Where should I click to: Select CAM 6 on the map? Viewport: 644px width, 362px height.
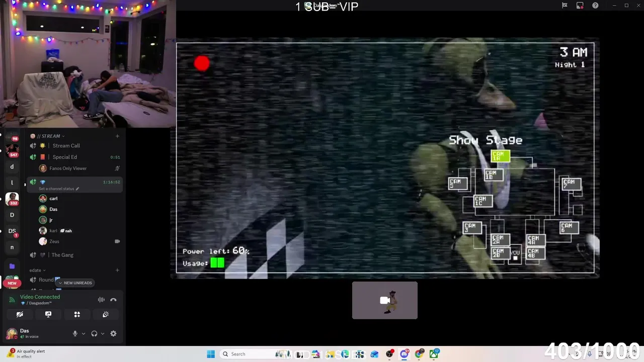pos(569,228)
